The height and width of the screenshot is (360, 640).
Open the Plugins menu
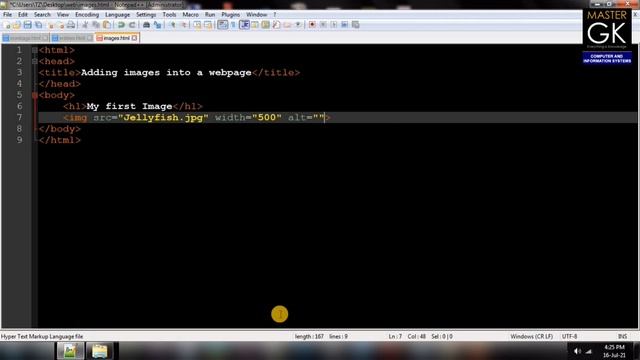point(231,15)
